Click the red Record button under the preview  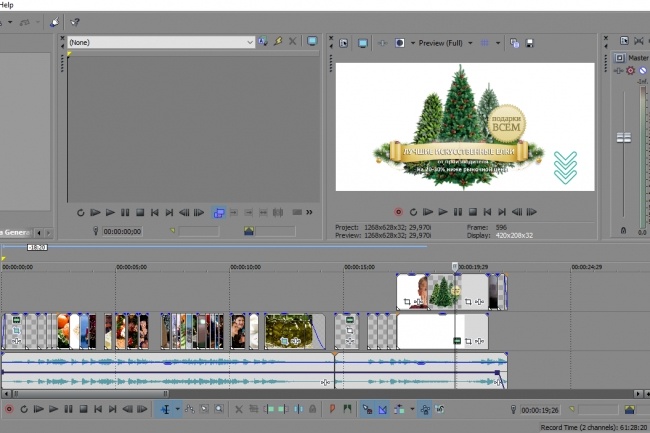pyautogui.click(x=398, y=212)
